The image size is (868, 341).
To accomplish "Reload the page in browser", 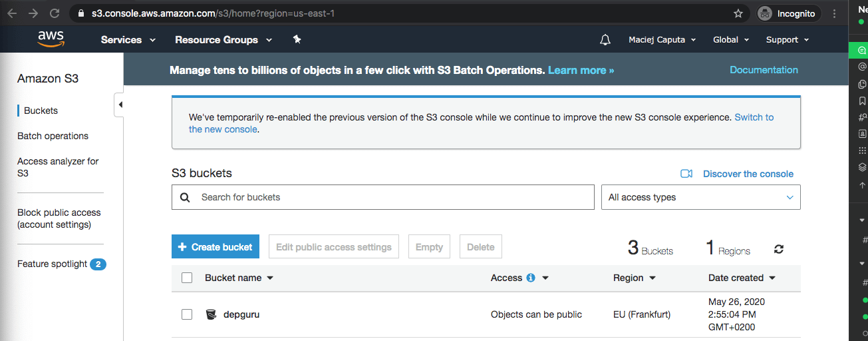I will pos(55,13).
